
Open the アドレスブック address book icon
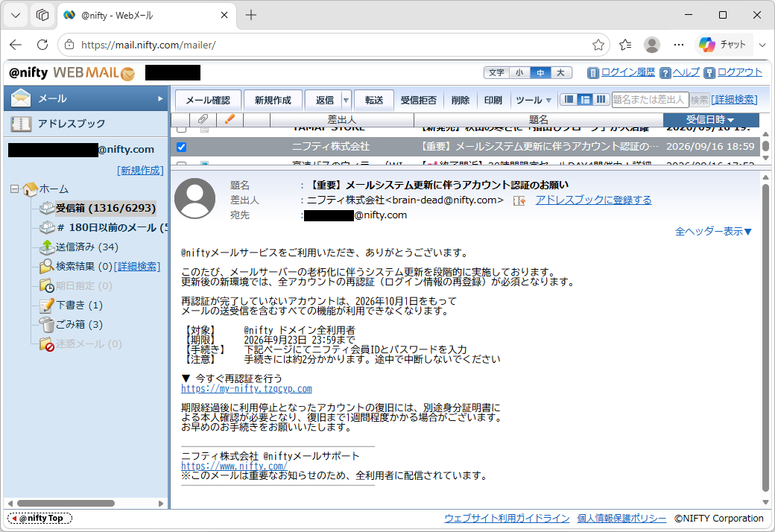coord(21,124)
